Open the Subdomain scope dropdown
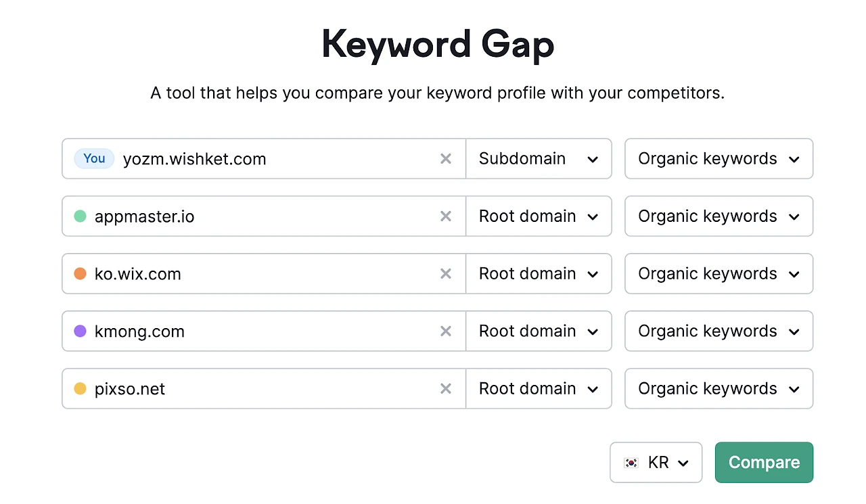Image resolution: width=866 pixels, height=504 pixels. coord(539,159)
